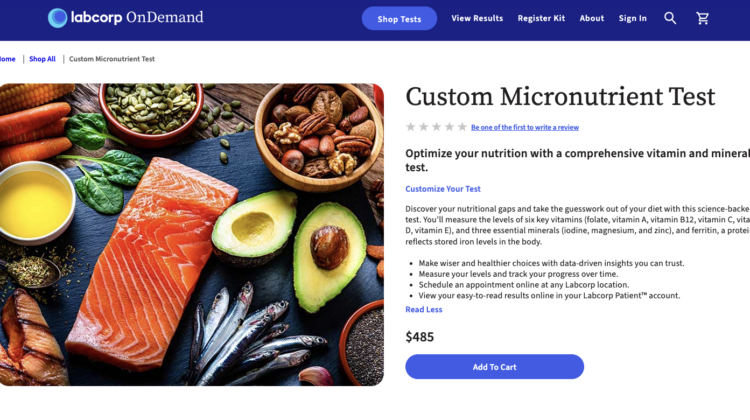This screenshot has width=750, height=420.
Task: Select the first rating star
Action: pyautogui.click(x=410, y=127)
